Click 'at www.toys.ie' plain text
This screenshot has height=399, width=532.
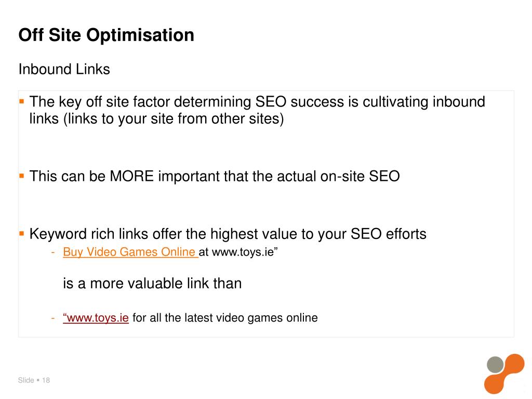coord(238,252)
